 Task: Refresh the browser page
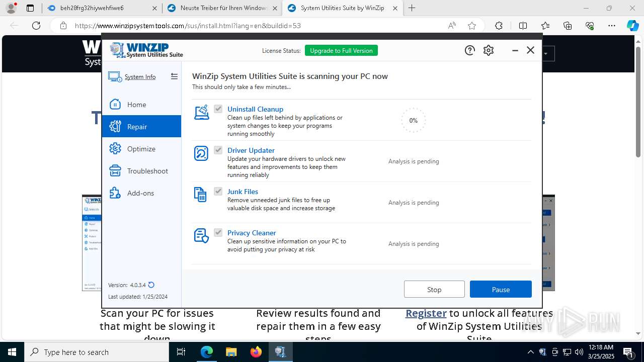click(36, 26)
